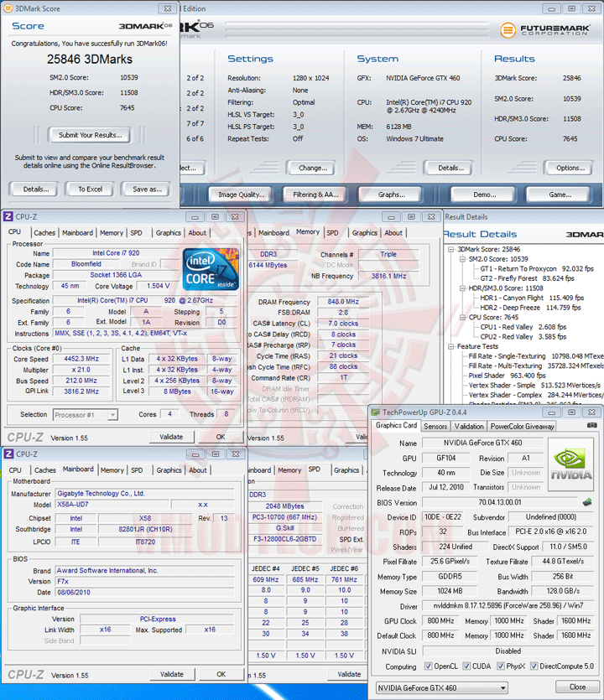Open Graphs in 3DMark06

(x=391, y=194)
